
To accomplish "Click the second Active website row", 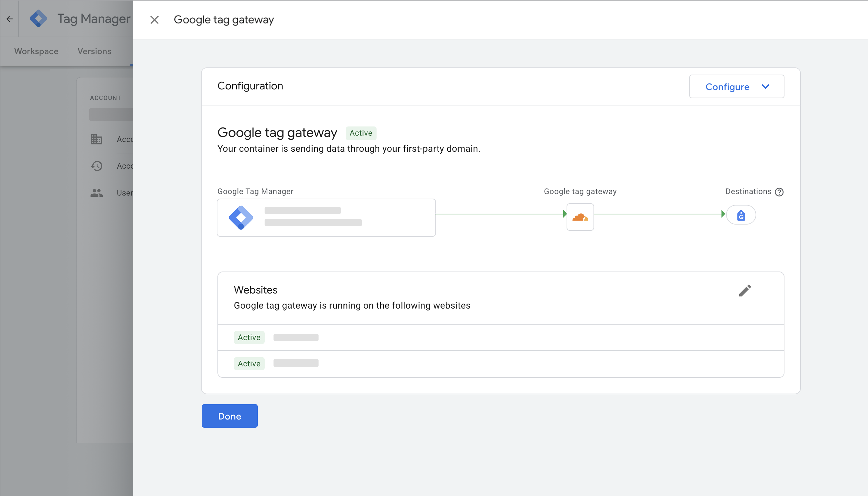I will click(x=500, y=364).
